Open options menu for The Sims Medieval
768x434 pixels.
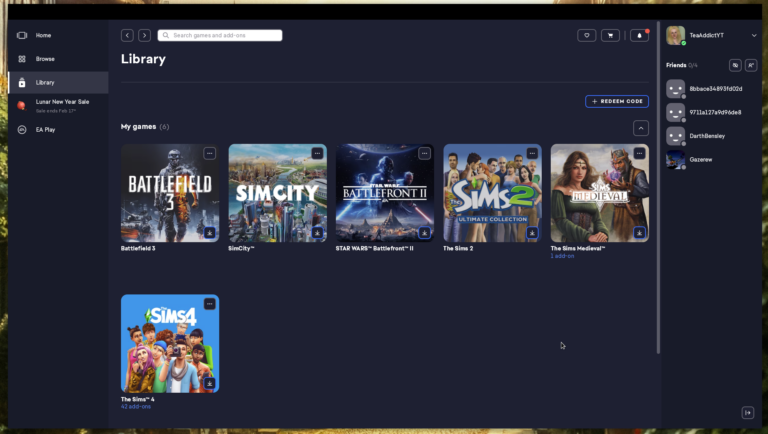(x=640, y=153)
